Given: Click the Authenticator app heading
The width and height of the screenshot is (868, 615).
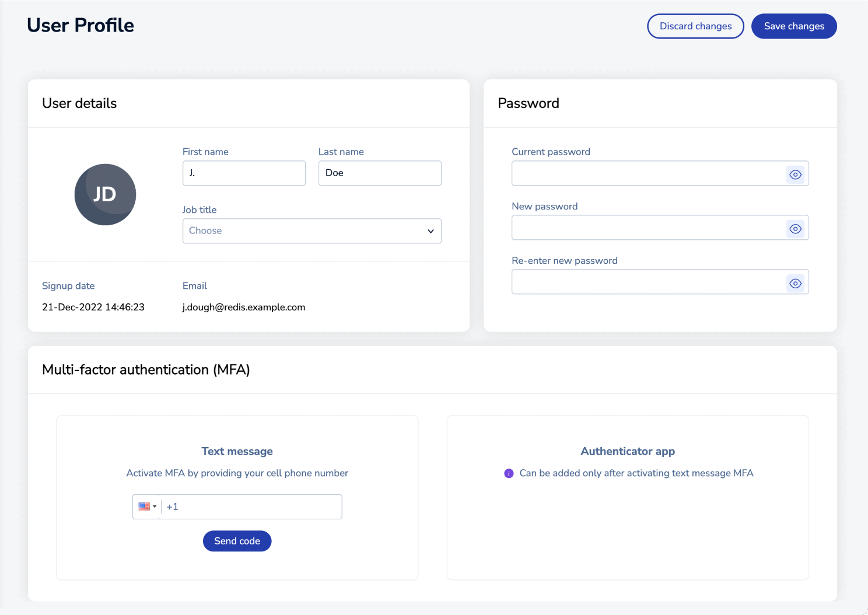Looking at the screenshot, I should coord(628,451).
